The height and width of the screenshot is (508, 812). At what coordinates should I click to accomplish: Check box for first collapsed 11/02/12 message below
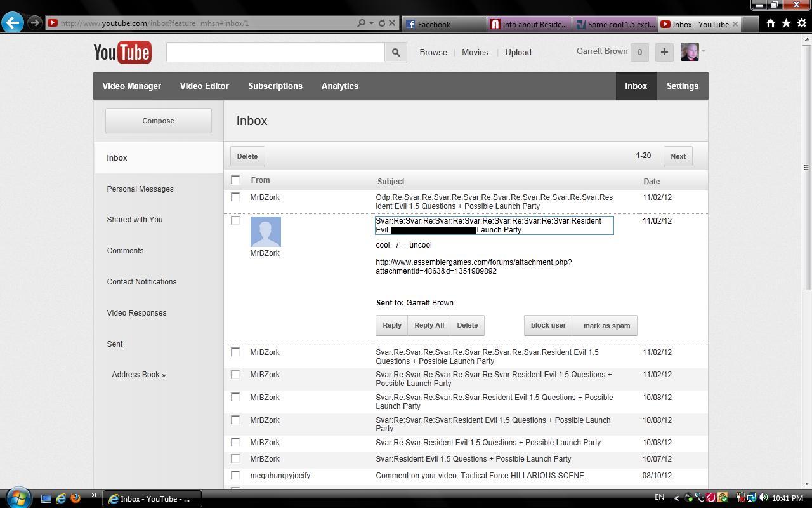pos(235,352)
